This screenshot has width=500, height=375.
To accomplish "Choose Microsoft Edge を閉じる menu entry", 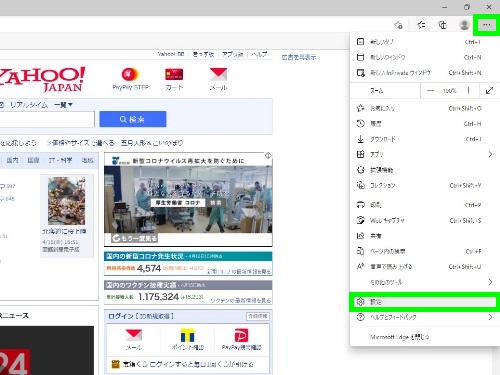I will (x=424, y=337).
